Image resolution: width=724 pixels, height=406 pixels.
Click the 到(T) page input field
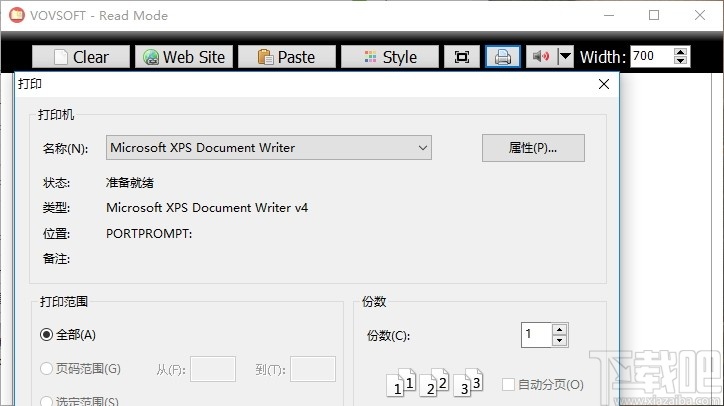tap(313, 369)
